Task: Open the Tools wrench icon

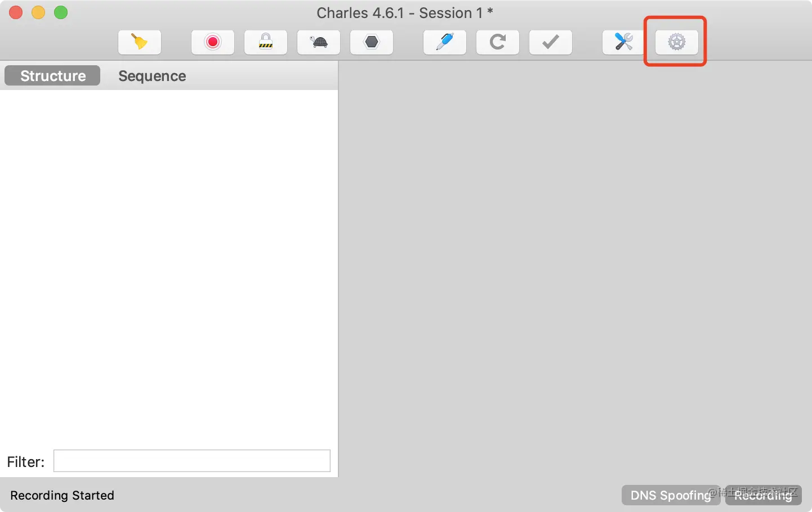Action: click(623, 42)
